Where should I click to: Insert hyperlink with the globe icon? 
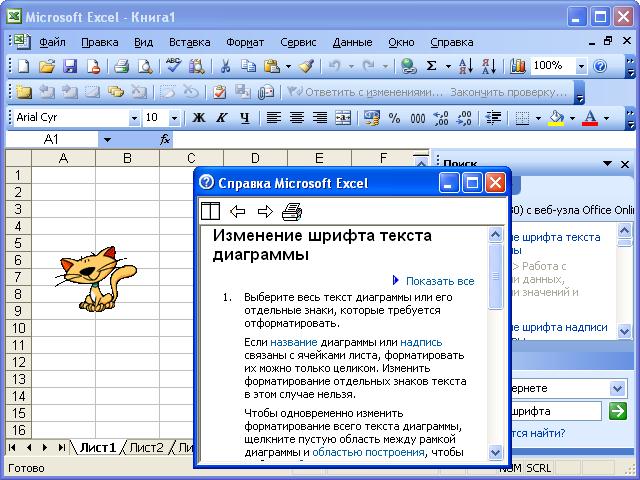click(x=408, y=66)
